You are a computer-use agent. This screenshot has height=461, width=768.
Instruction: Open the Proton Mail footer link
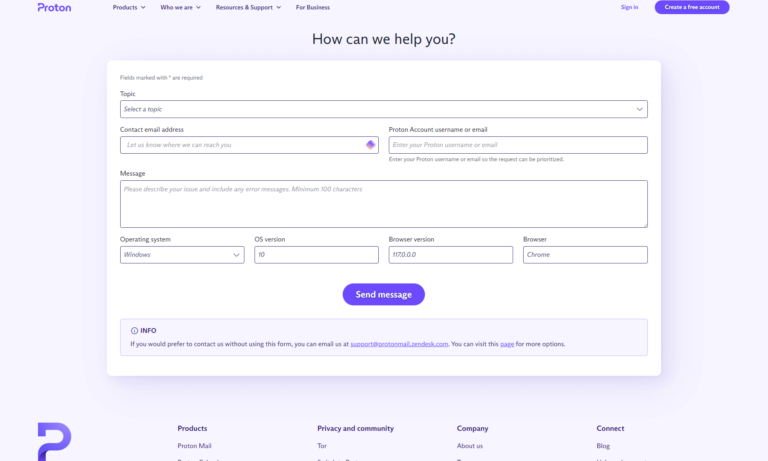pos(194,446)
